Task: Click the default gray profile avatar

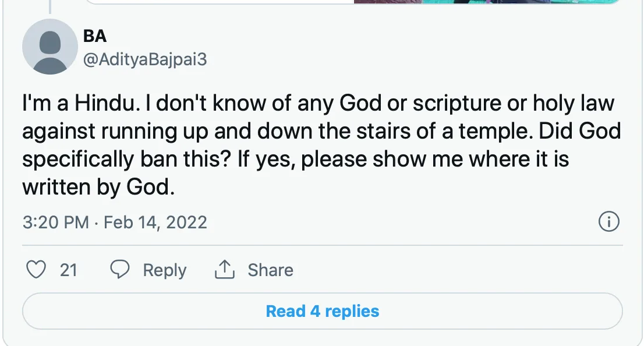Action: pos(50,47)
